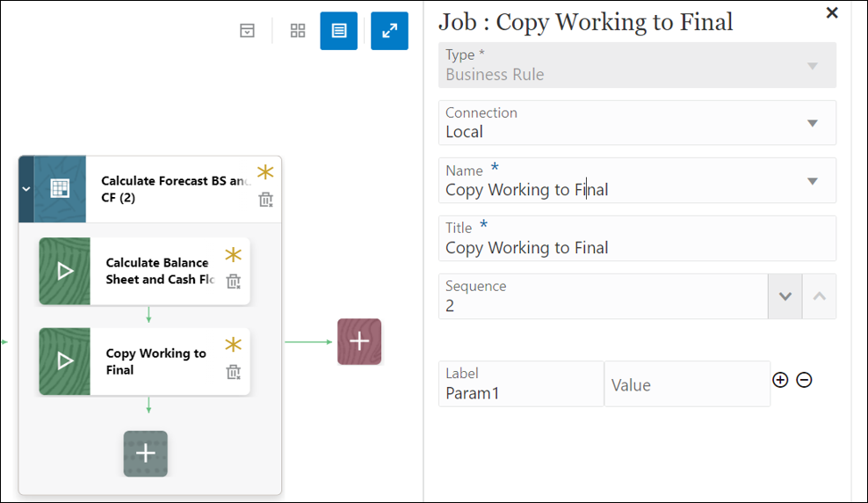Delete the Copy Working to Final job
The image size is (868, 503).
click(233, 372)
